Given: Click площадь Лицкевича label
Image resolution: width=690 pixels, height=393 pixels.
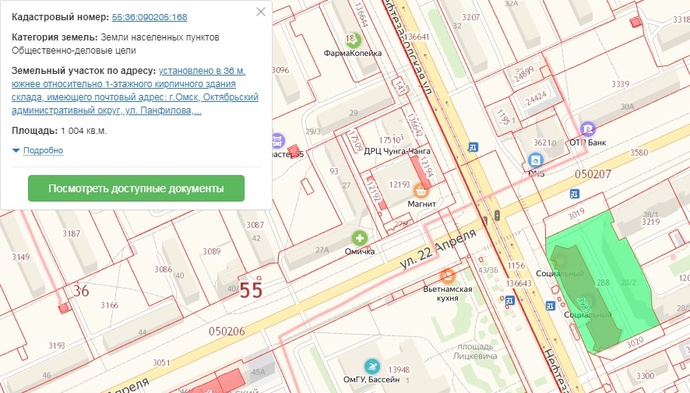Looking at the screenshot, I should coord(475,351).
